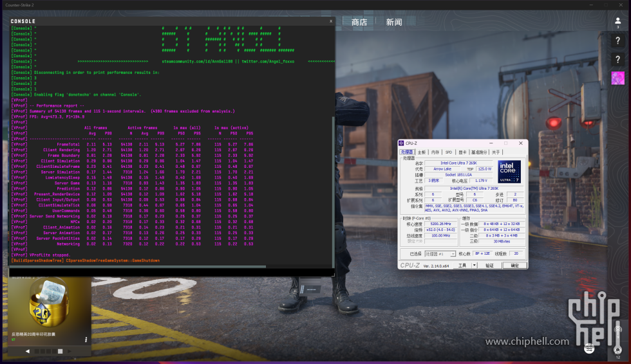Viewport: 631px width, 364px height.
Task: Switch to CPU-Z 主板 tab
Action: pos(421,152)
